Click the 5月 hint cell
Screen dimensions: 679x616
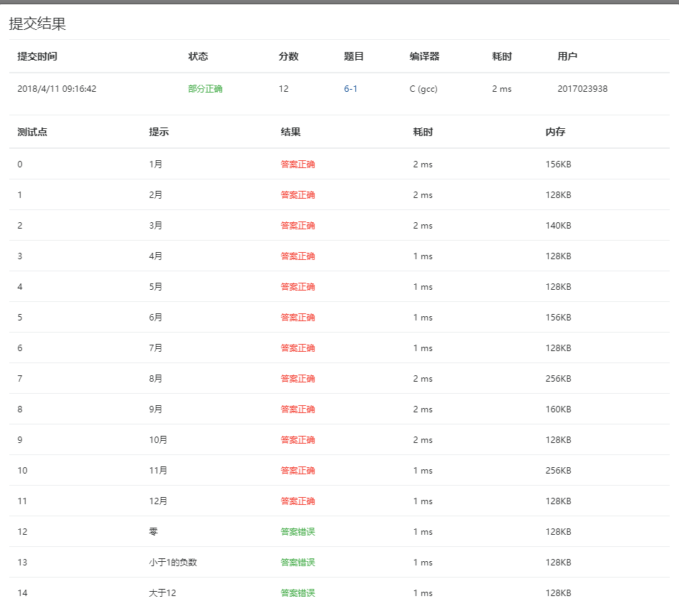pyautogui.click(x=156, y=287)
